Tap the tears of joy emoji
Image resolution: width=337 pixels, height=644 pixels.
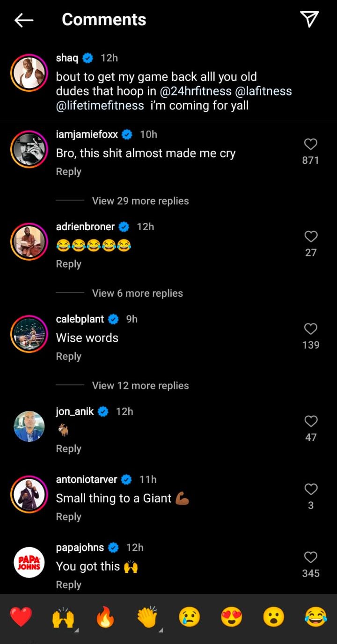pyautogui.click(x=315, y=617)
